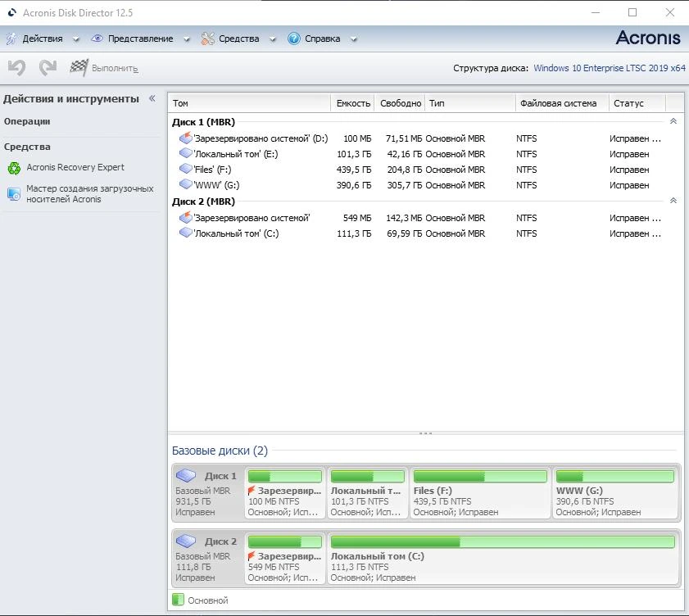Screen dimensions: 689x616
Task: Select row 'Локальный том' (E:)
Action: pyautogui.click(x=418, y=154)
